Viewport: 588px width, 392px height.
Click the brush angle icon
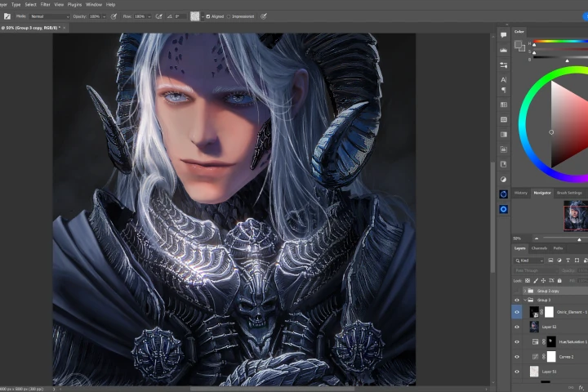pos(170,16)
